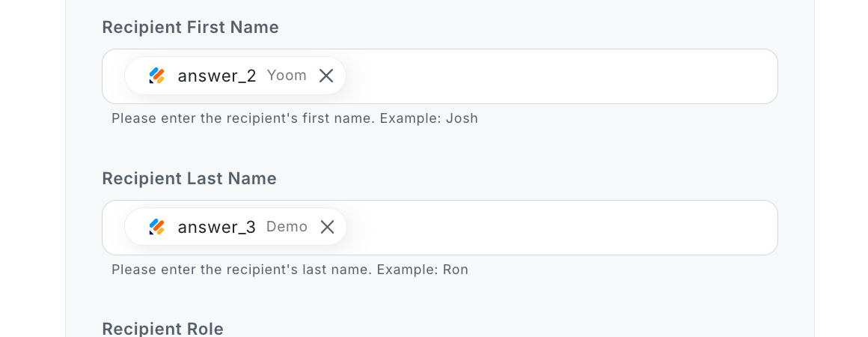Click the "Example: Josh" hint text
Viewport: 868px width, 337px height.
coord(429,118)
